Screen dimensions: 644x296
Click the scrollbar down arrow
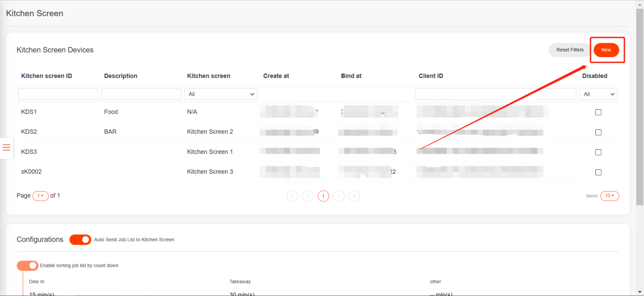point(641,293)
